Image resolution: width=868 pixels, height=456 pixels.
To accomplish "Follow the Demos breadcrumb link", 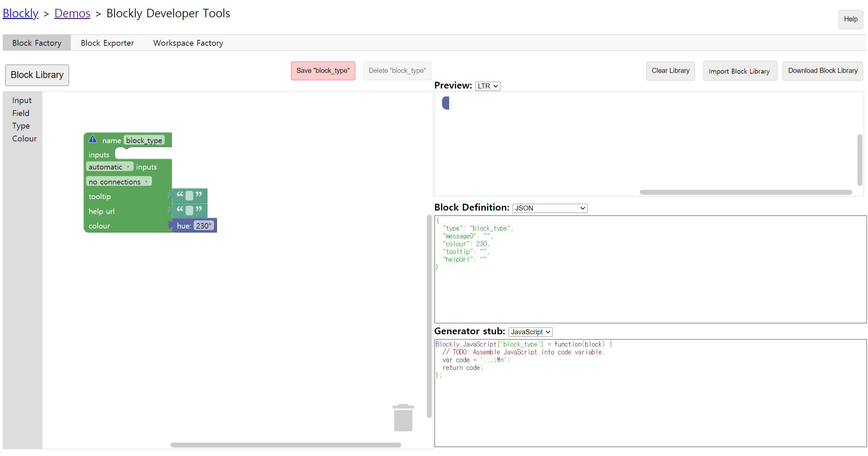I will pyautogui.click(x=72, y=14).
